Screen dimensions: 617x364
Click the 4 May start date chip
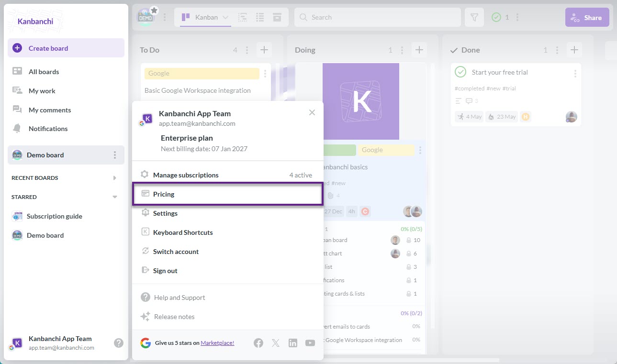pos(469,117)
